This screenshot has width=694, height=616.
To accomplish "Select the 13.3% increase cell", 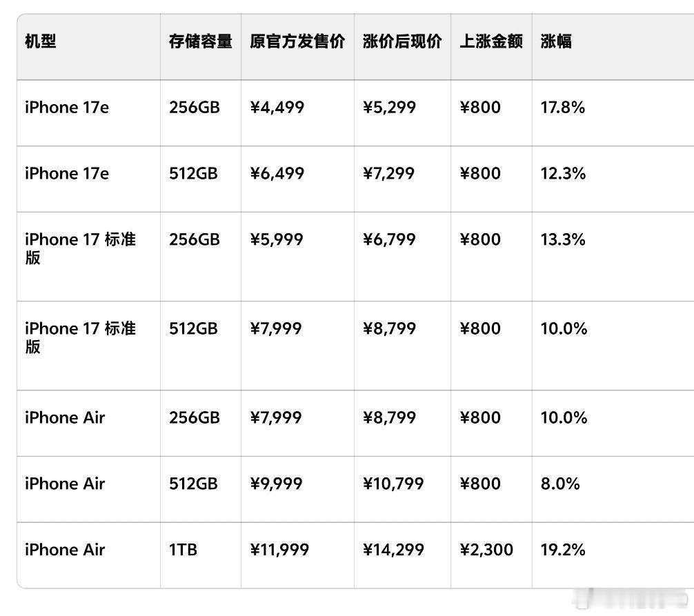I will click(x=563, y=239).
